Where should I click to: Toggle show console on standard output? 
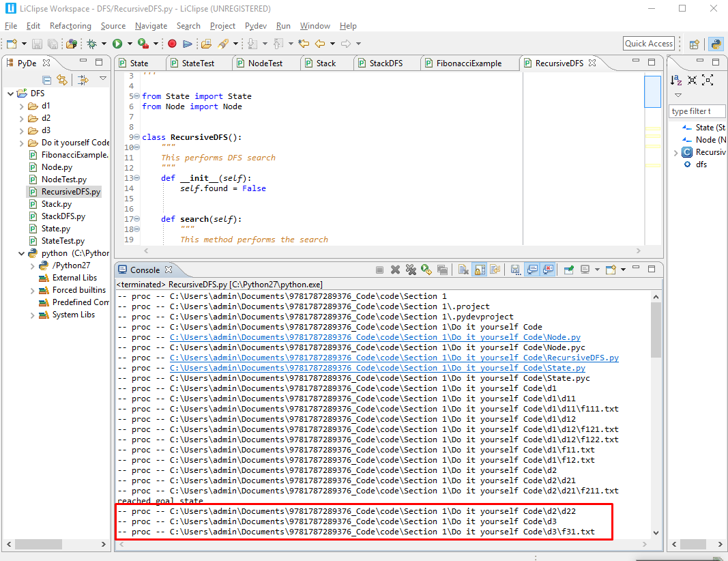point(532,270)
